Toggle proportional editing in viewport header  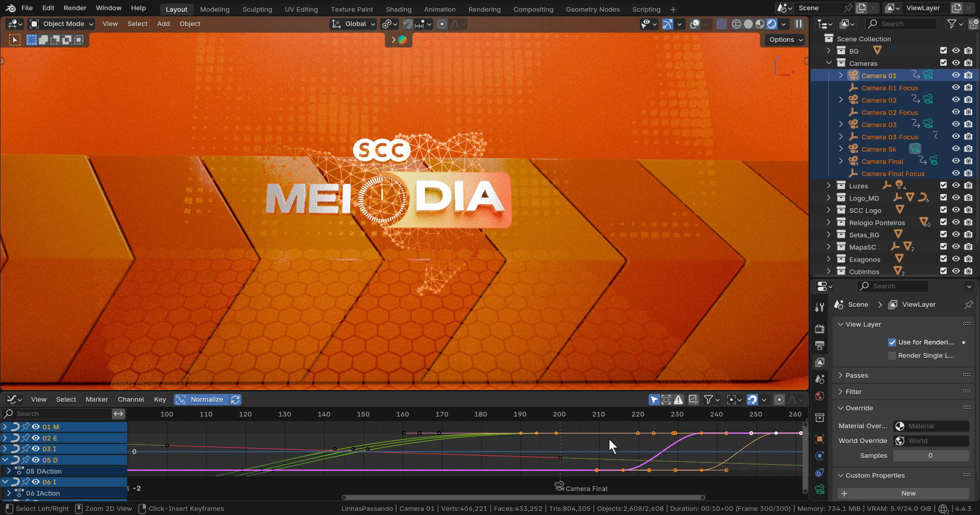point(442,24)
